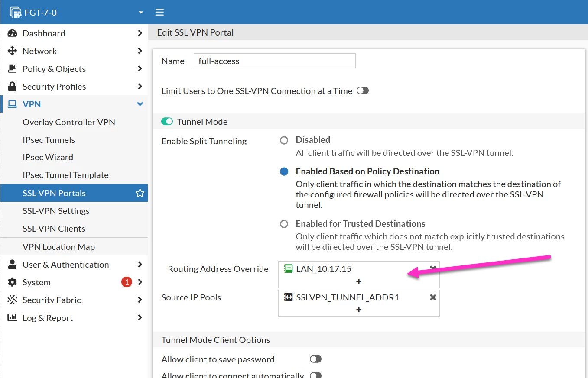Add entry with plus under Source IP Pools
The height and width of the screenshot is (378, 588).
359,310
